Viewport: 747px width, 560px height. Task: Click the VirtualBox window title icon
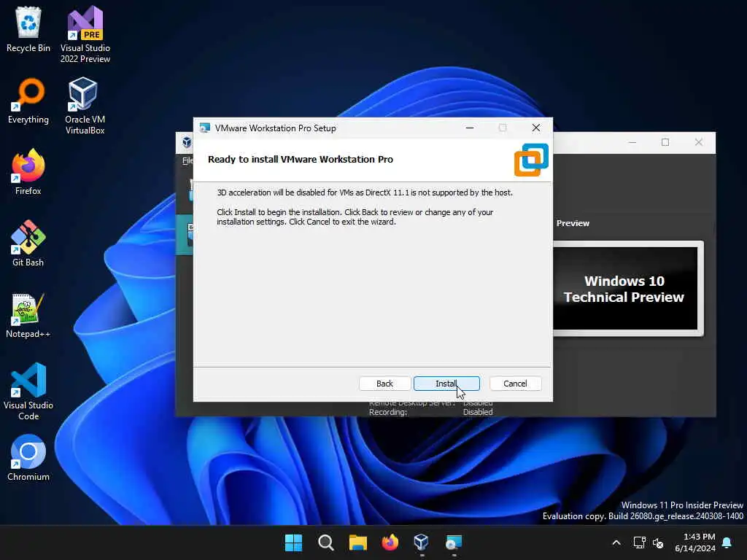pyautogui.click(x=187, y=142)
